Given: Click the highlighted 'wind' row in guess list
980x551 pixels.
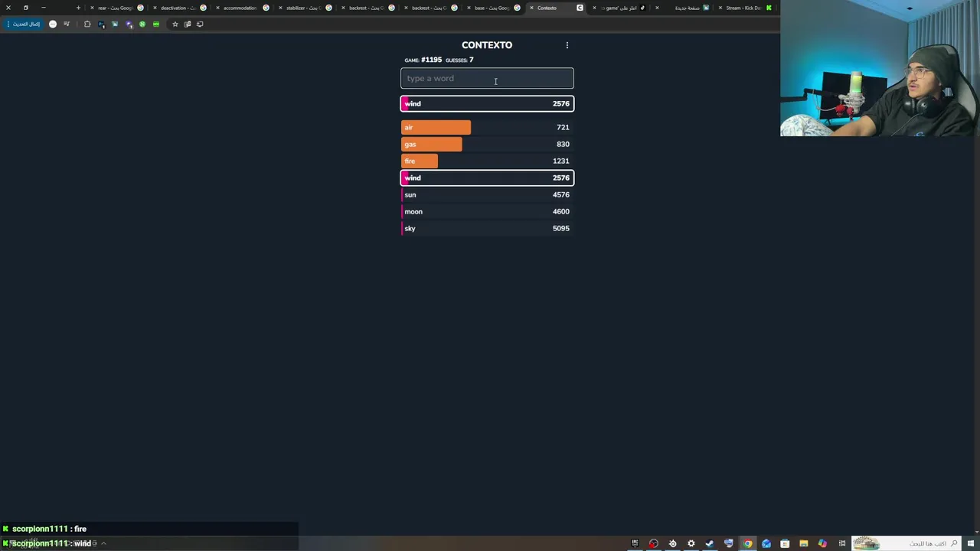Looking at the screenshot, I should coord(487,178).
